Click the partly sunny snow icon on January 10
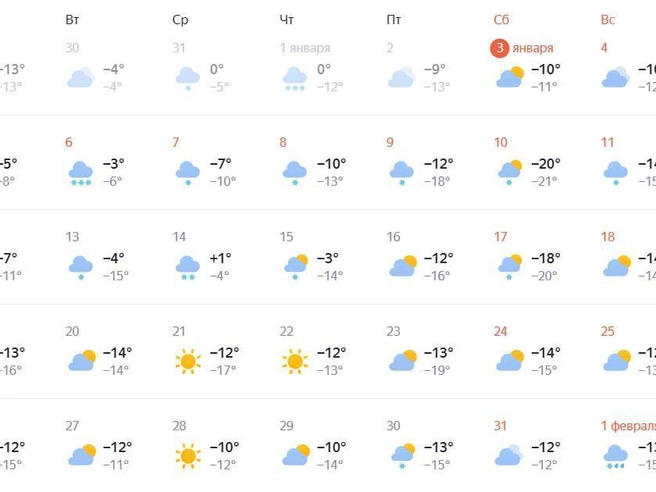656x492 pixels. (510, 172)
